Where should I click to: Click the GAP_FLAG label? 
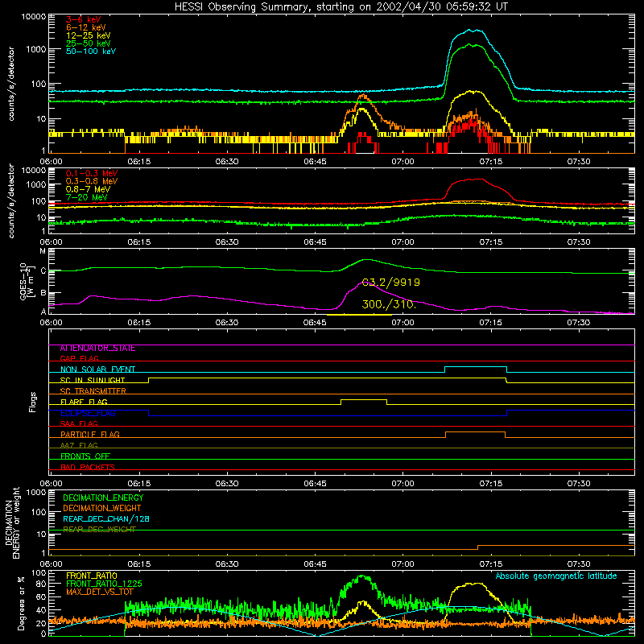79,358
